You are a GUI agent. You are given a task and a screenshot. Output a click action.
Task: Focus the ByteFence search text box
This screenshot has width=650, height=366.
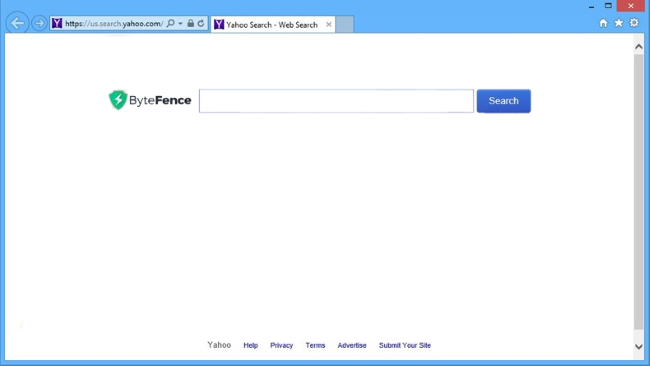[336, 101]
